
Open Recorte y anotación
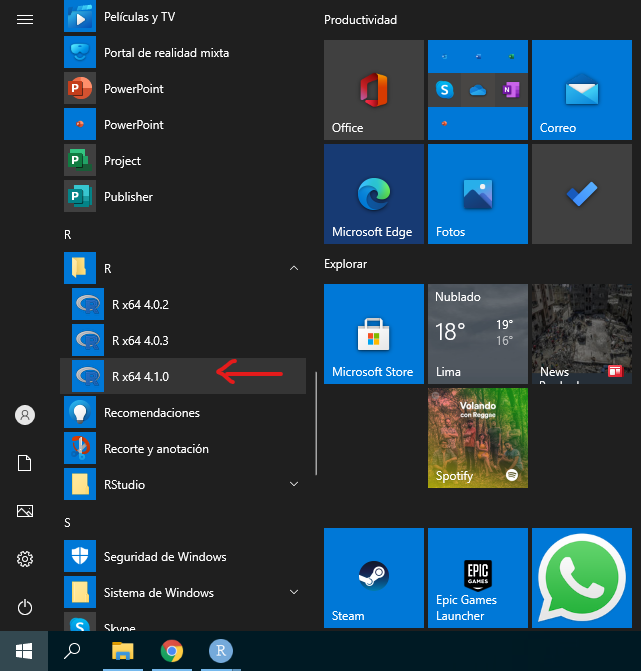coord(184,448)
